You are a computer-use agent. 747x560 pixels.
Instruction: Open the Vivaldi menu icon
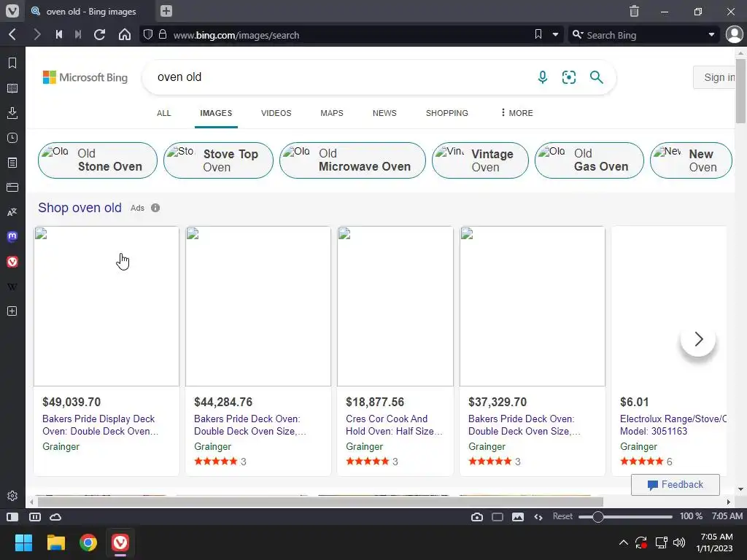click(x=12, y=11)
